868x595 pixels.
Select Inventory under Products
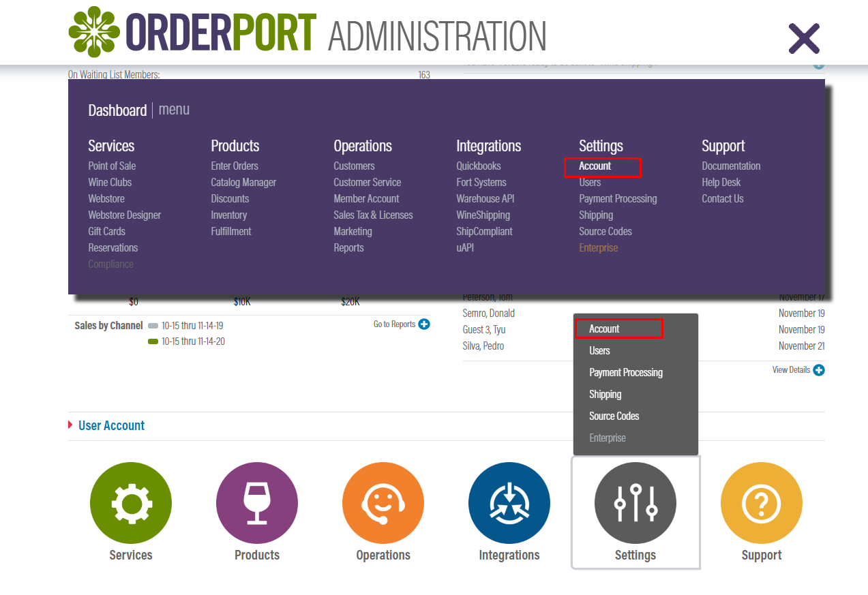[228, 215]
